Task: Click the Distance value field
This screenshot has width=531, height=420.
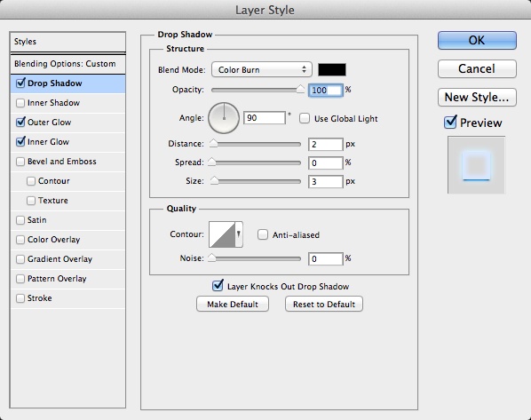Action: pyautogui.click(x=326, y=144)
